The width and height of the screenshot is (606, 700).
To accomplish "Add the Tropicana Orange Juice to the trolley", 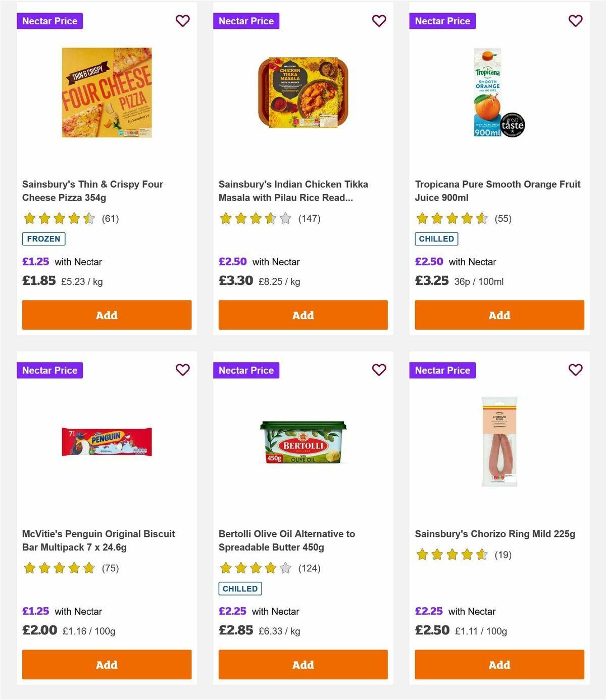I will tap(499, 315).
